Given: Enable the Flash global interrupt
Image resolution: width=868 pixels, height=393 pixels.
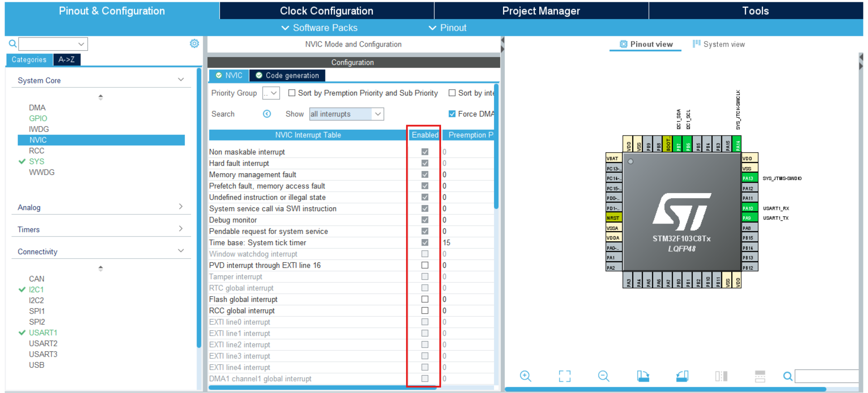Looking at the screenshot, I should pyautogui.click(x=425, y=299).
